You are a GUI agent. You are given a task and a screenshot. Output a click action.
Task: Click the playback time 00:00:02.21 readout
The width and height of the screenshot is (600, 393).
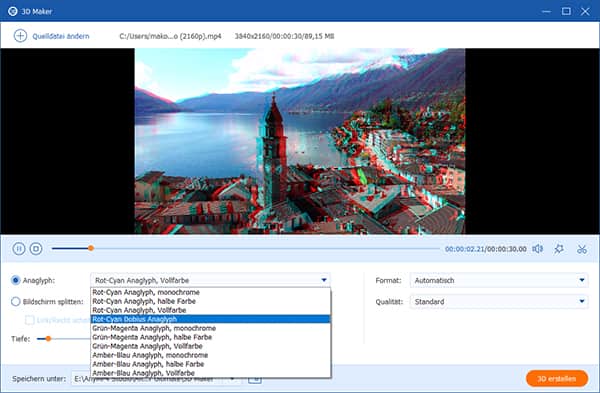pos(465,249)
